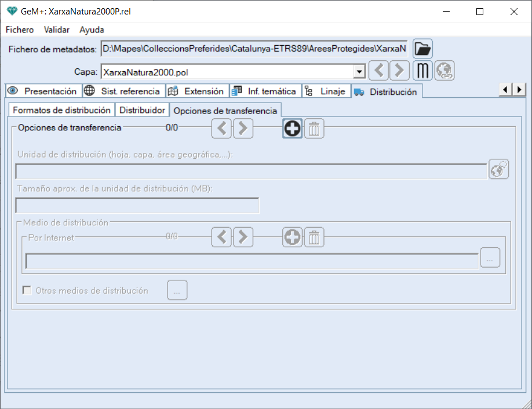Image resolution: width=532 pixels, height=409 pixels.
Task: Open the Validar menu
Action: tap(57, 30)
